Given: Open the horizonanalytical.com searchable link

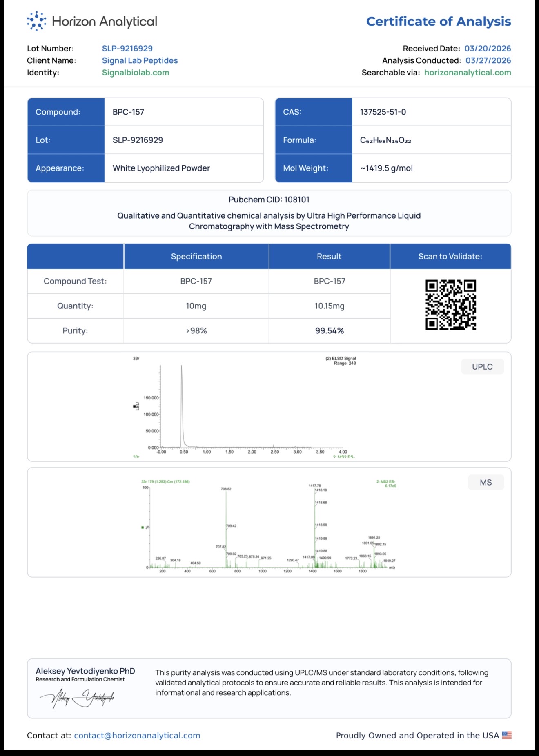Looking at the screenshot, I should pyautogui.click(x=468, y=73).
